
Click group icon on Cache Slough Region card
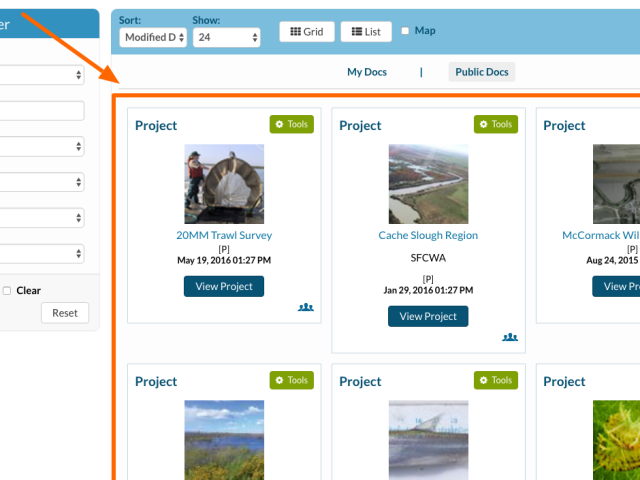(510, 337)
